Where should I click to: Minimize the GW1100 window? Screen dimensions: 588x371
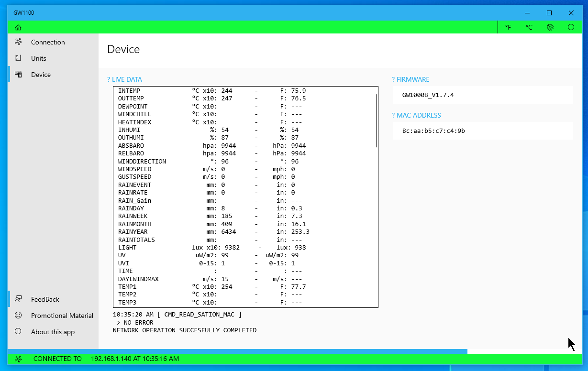[x=527, y=13]
